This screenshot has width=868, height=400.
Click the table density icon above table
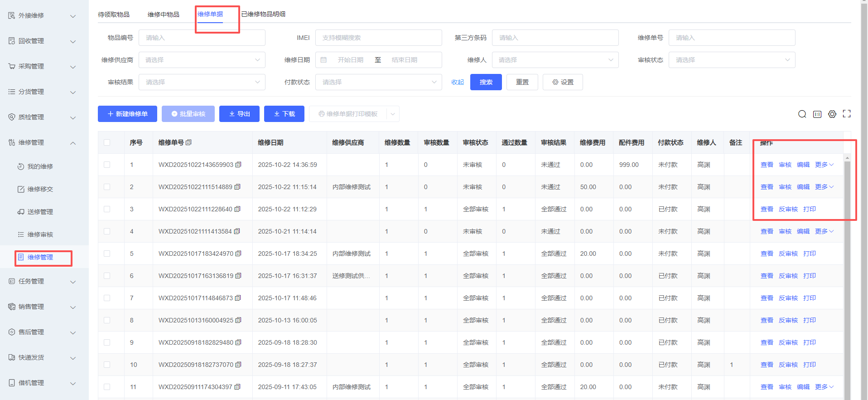[817, 114]
